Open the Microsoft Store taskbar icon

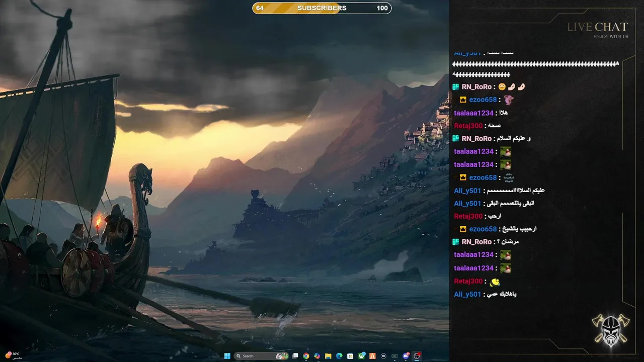tap(350, 356)
